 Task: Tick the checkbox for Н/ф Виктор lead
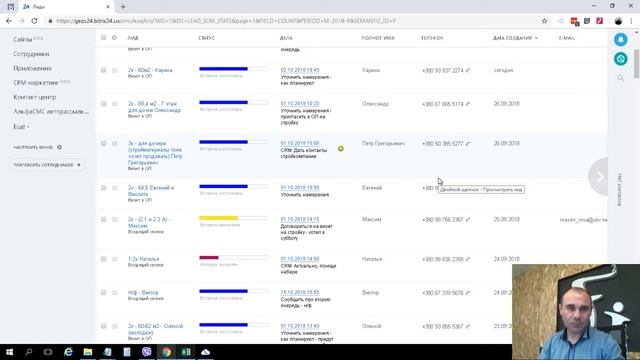pyautogui.click(x=103, y=293)
